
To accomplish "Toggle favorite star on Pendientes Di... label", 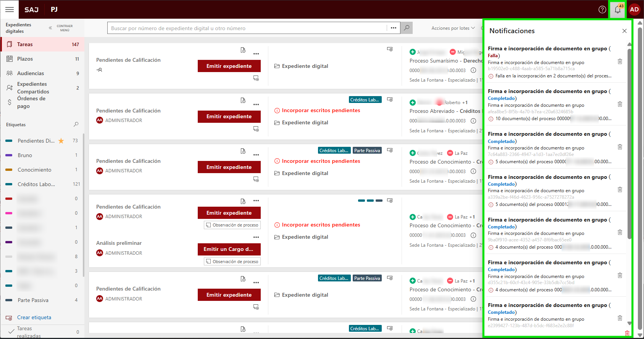I will click(x=61, y=141).
